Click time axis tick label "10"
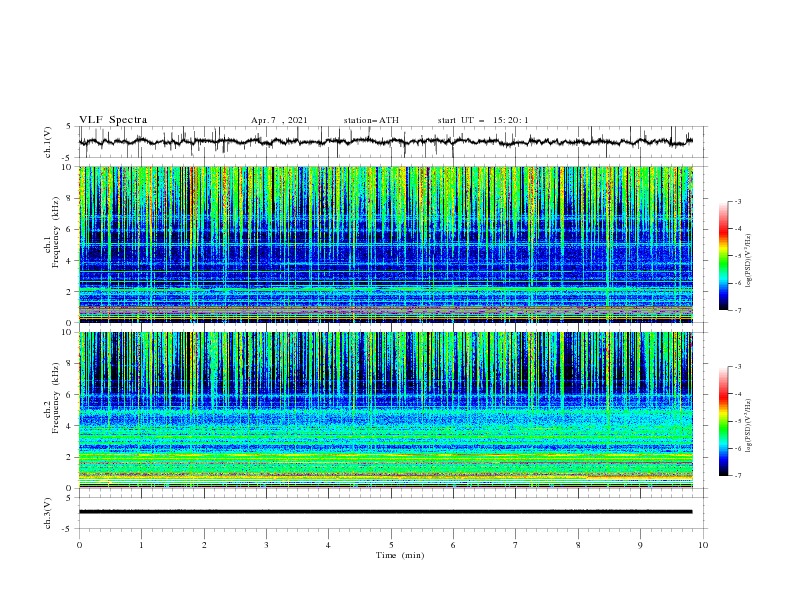792x612 pixels. (x=703, y=545)
